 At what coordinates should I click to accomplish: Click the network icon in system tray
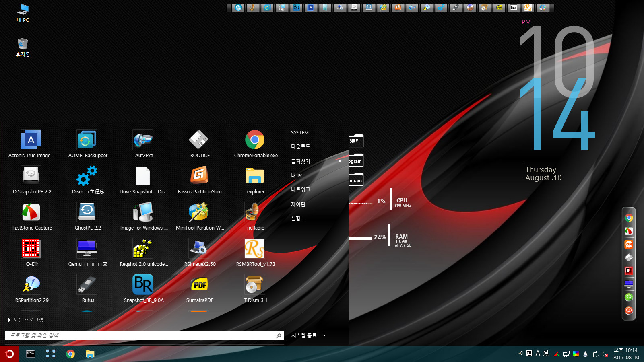point(566,354)
